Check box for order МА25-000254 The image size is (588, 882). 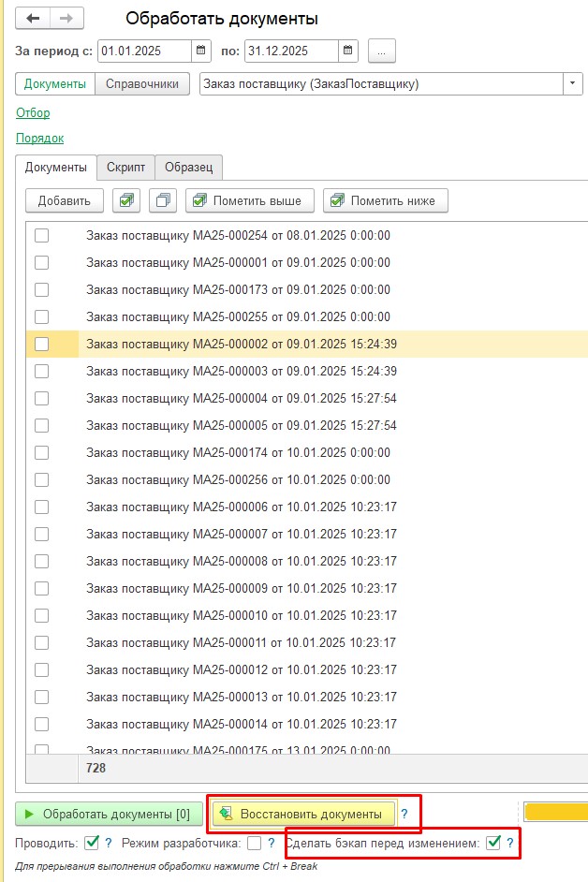pos(41,235)
